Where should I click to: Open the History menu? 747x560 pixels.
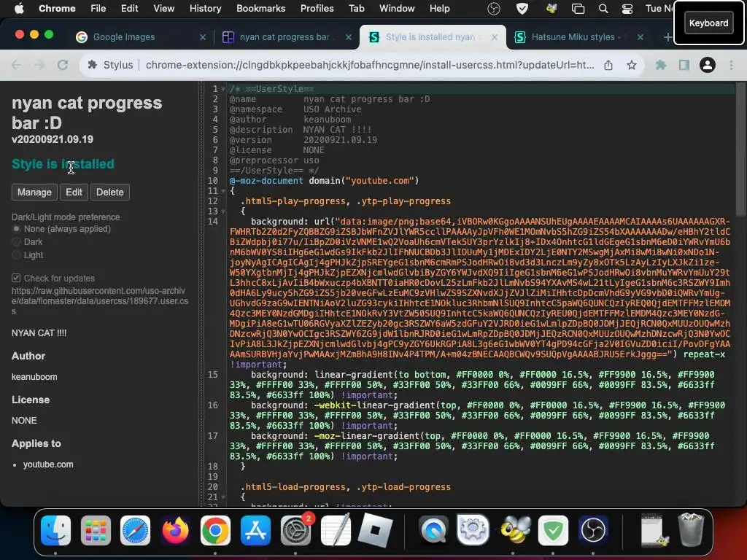click(205, 9)
